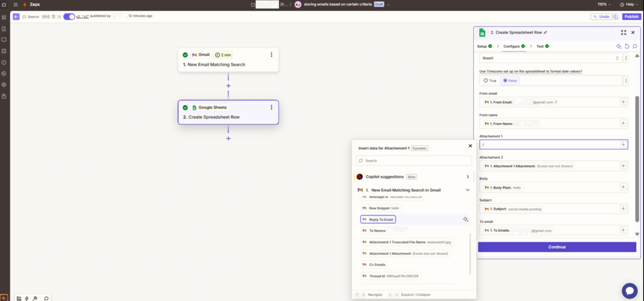Click the search magnifier in panel header
This screenshot has width=644, height=301.
pyautogui.click(x=635, y=46)
